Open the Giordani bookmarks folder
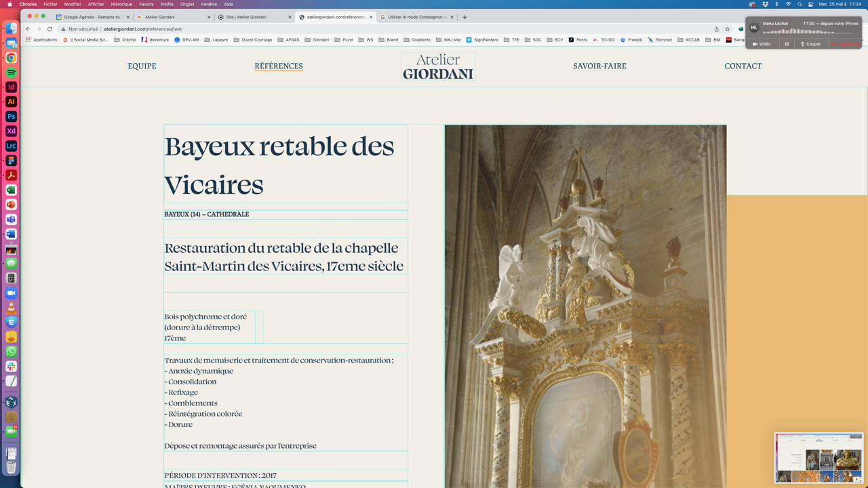868x488 pixels. [x=317, y=40]
